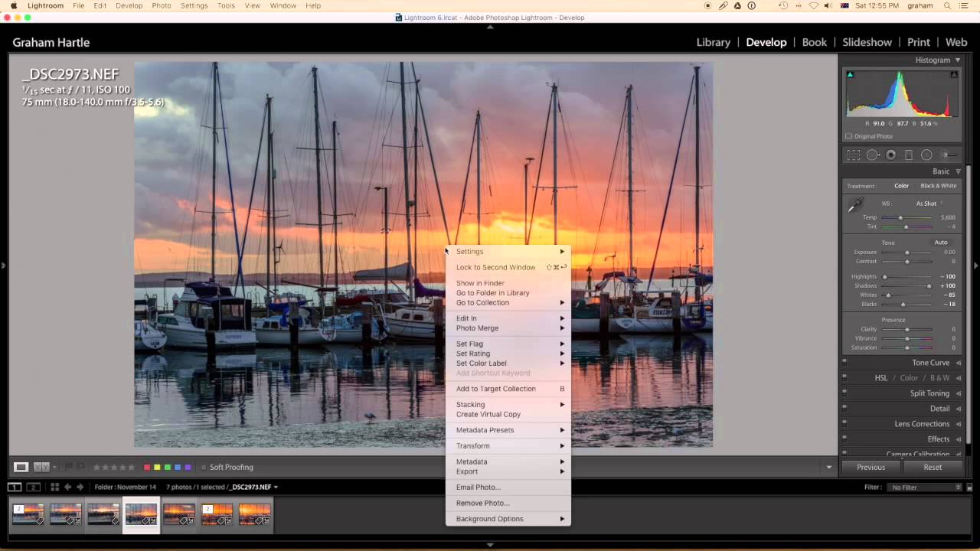980x551 pixels.
Task: Adjust the Exposure slider handle
Action: click(x=907, y=253)
